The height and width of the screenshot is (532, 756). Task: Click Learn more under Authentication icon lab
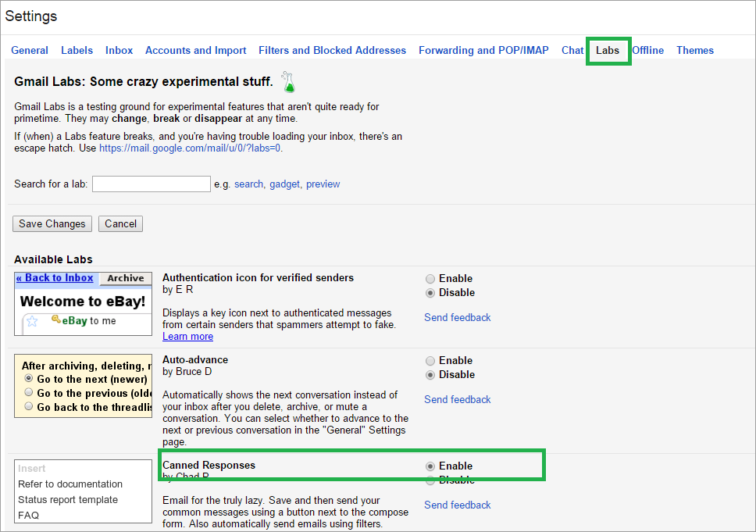(187, 336)
